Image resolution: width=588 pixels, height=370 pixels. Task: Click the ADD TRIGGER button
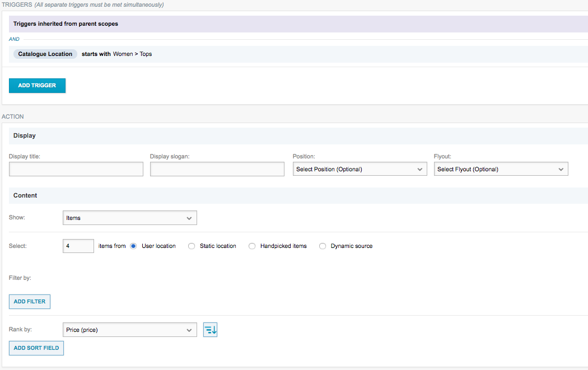coord(37,86)
